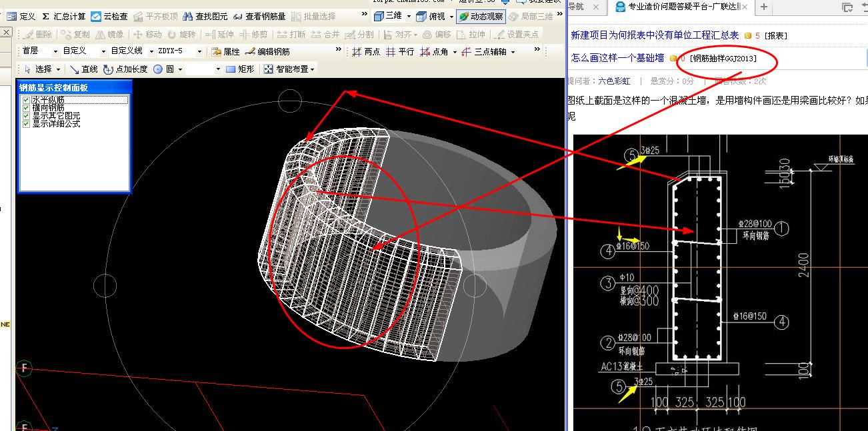Expand 对齐 align dropdown

pos(416,34)
